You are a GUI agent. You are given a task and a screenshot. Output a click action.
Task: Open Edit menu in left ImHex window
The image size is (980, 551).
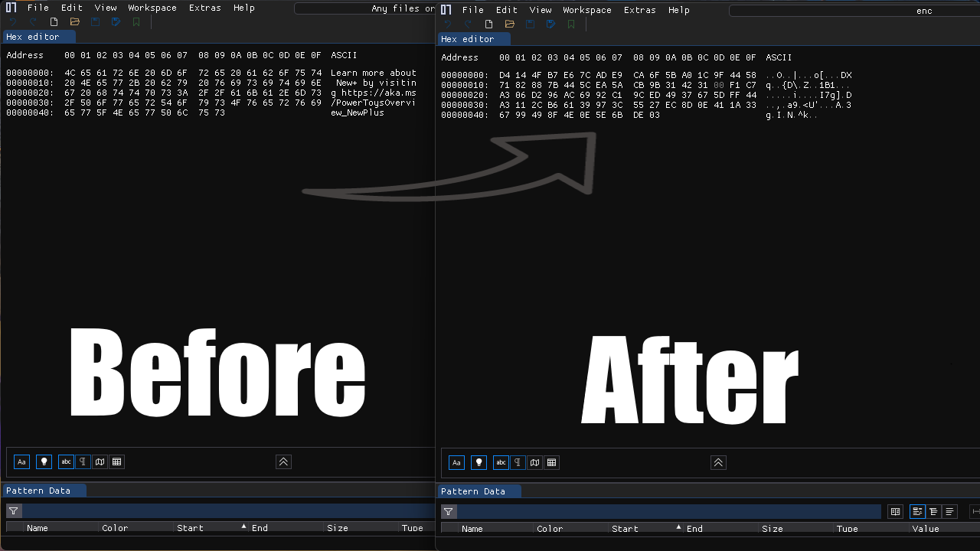[72, 8]
